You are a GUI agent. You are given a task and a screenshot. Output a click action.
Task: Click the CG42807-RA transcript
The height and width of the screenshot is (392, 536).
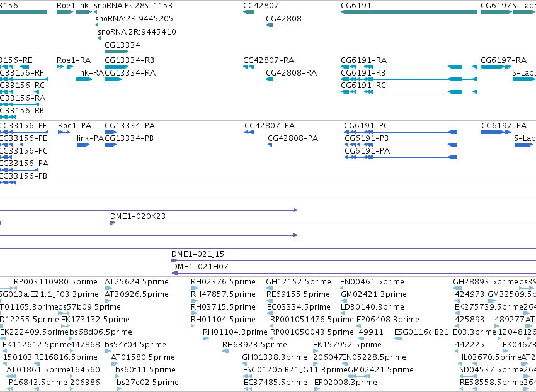click(249, 67)
